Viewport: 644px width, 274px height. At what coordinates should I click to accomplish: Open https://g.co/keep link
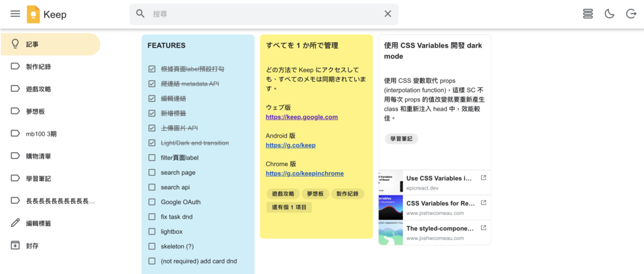291,145
